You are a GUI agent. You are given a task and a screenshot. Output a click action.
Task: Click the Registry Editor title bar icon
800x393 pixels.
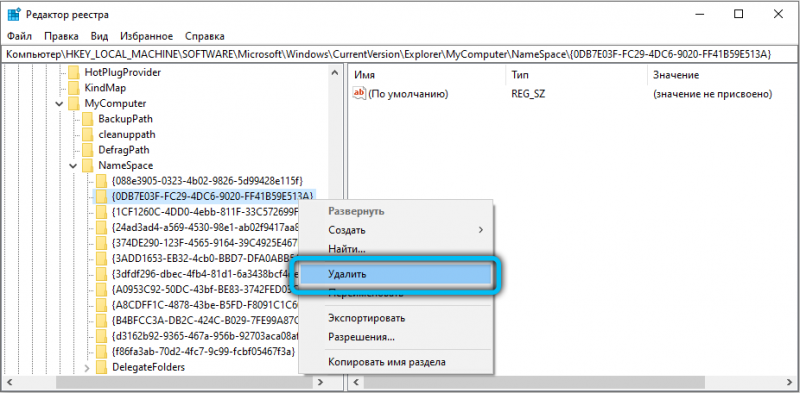pos(14,15)
